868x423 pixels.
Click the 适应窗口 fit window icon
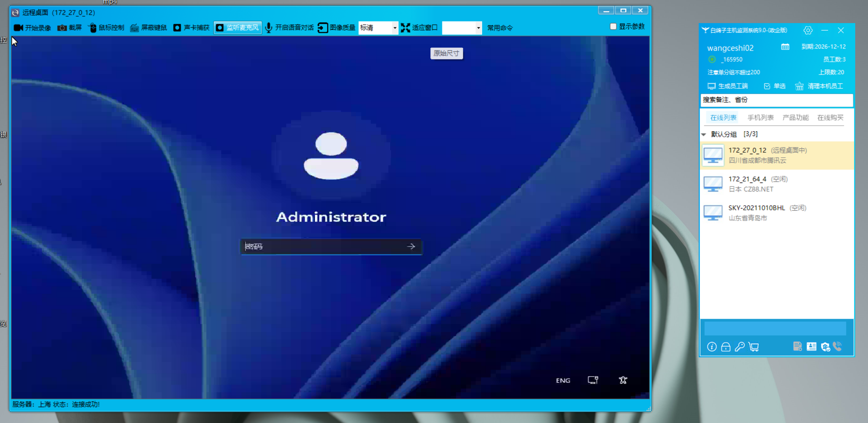point(406,28)
